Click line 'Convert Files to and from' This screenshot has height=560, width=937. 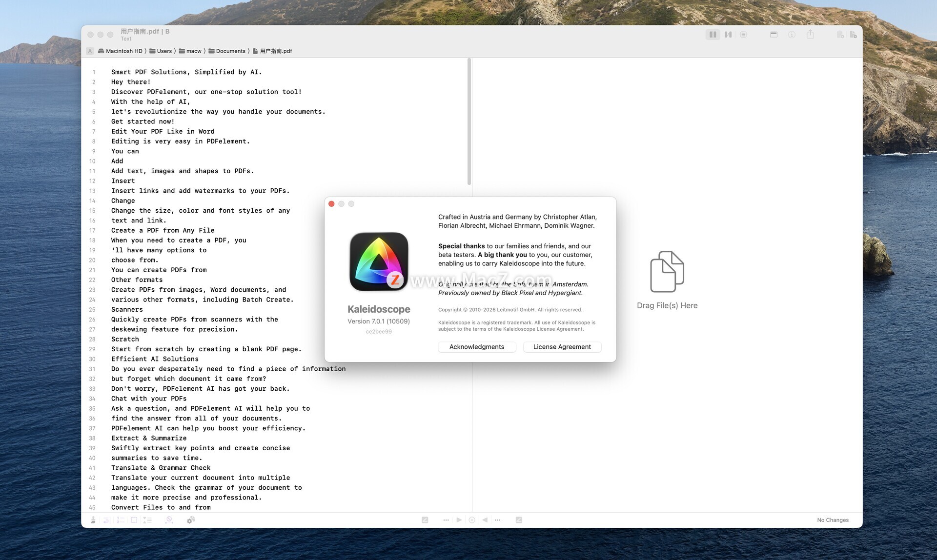pyautogui.click(x=161, y=507)
